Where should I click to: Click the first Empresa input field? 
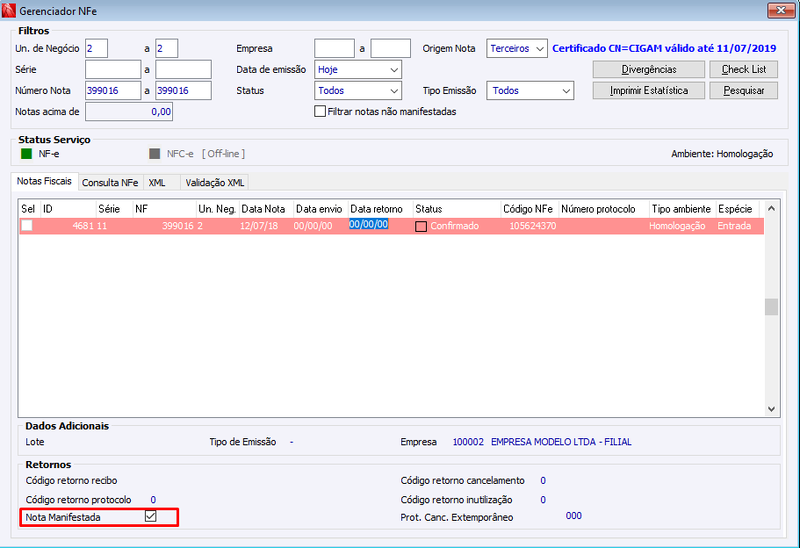tap(334, 48)
